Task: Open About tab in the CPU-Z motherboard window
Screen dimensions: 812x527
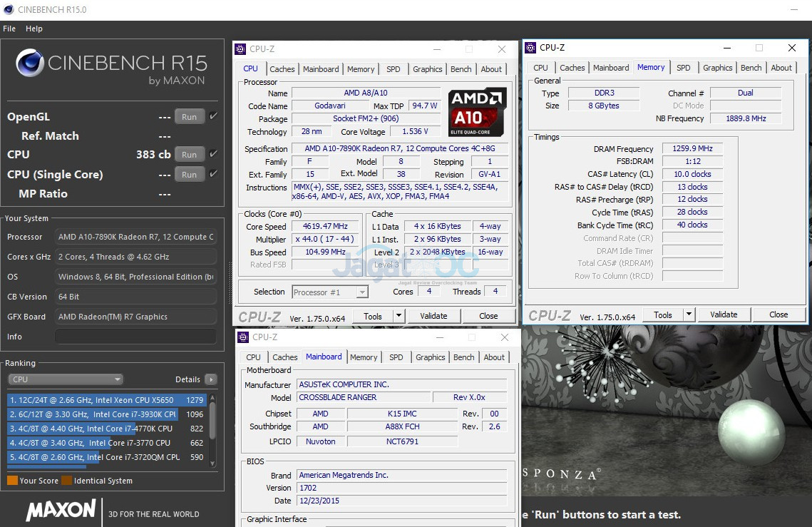Action: pos(494,357)
